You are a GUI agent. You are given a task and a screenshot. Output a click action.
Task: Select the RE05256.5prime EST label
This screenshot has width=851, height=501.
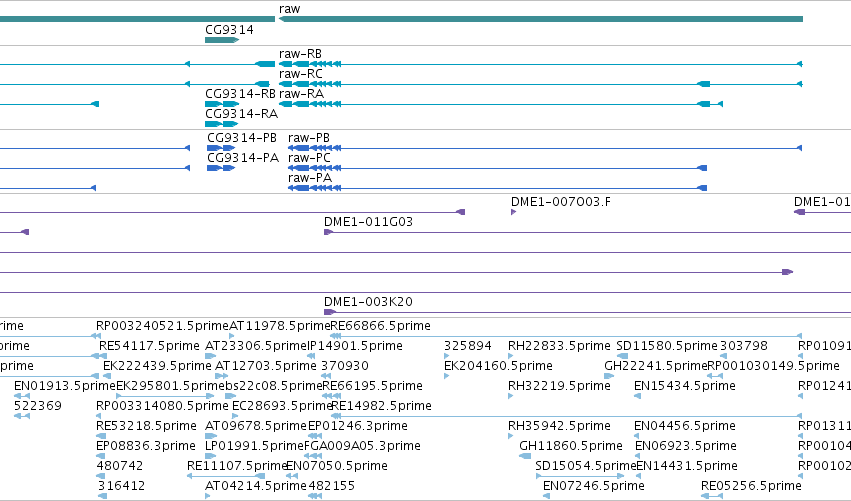[x=751, y=486]
